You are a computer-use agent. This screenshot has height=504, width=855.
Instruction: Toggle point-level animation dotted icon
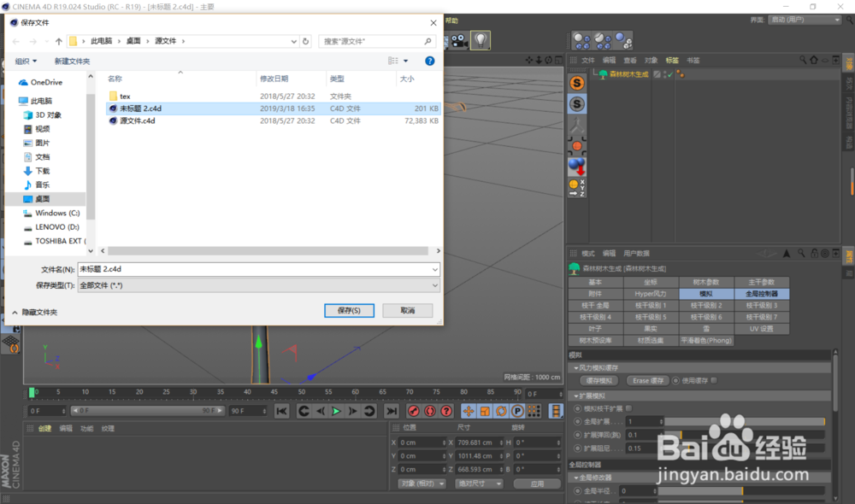(534, 412)
